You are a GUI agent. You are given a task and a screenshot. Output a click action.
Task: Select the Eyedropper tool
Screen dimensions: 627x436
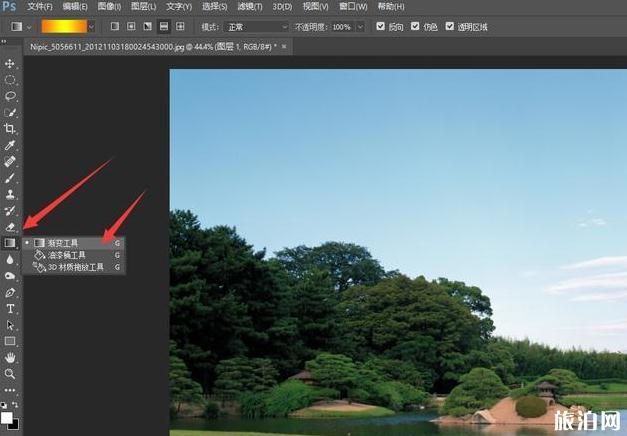[10, 145]
